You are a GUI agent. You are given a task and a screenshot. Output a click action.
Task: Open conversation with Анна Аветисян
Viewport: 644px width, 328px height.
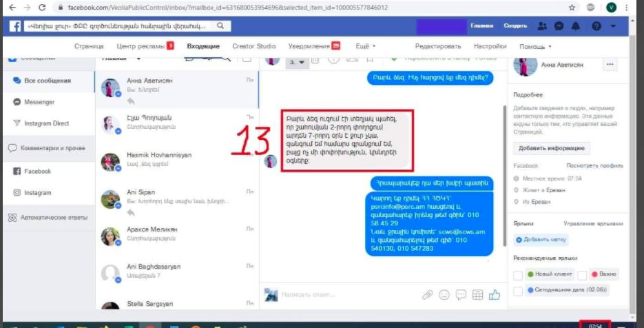(x=177, y=90)
